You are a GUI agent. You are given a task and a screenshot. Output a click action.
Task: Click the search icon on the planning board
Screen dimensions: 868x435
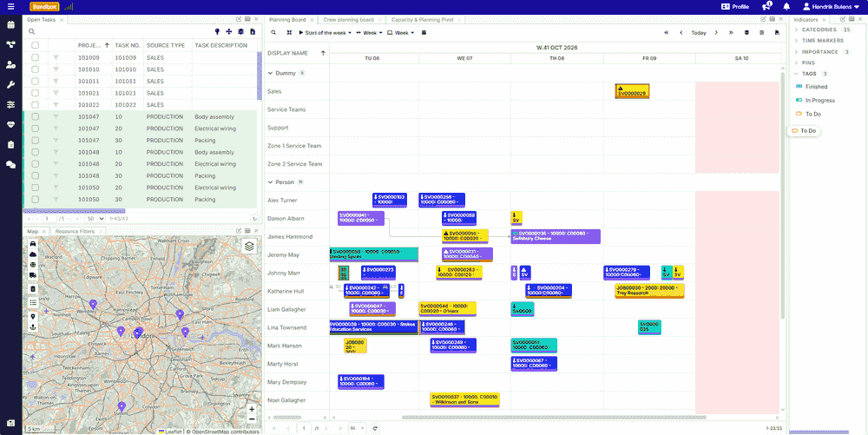(273, 33)
